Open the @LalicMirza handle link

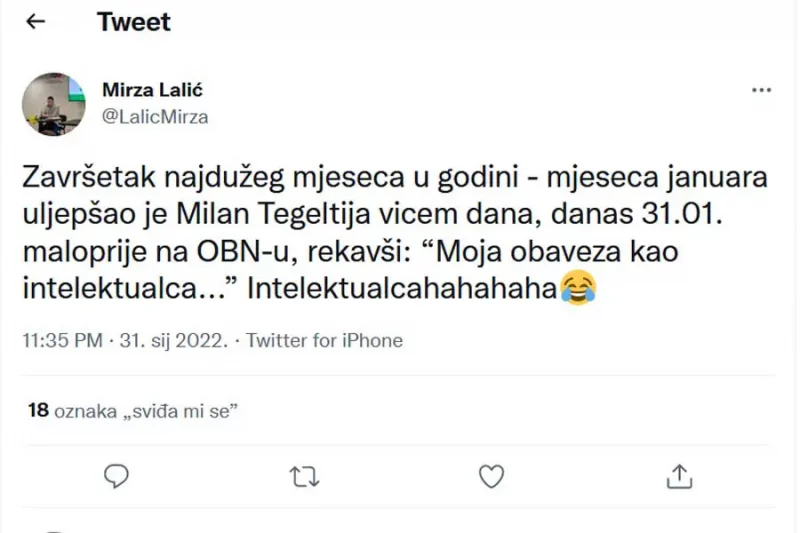[x=155, y=116]
